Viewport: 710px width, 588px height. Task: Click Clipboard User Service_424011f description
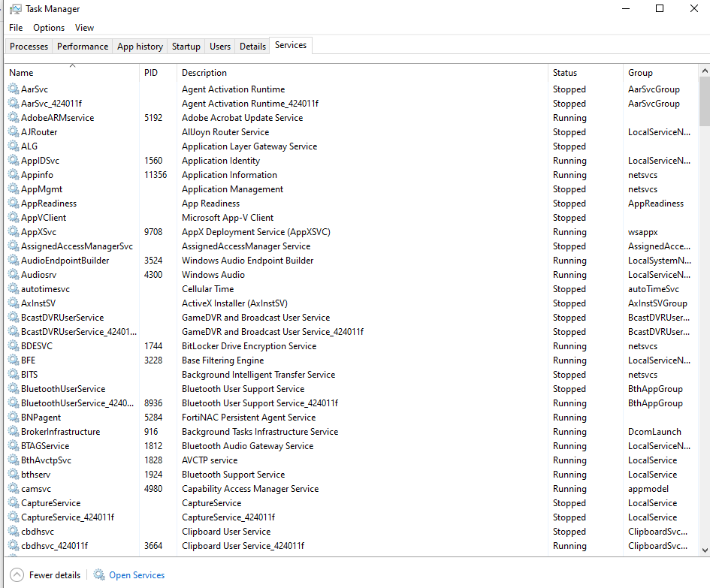click(x=243, y=545)
